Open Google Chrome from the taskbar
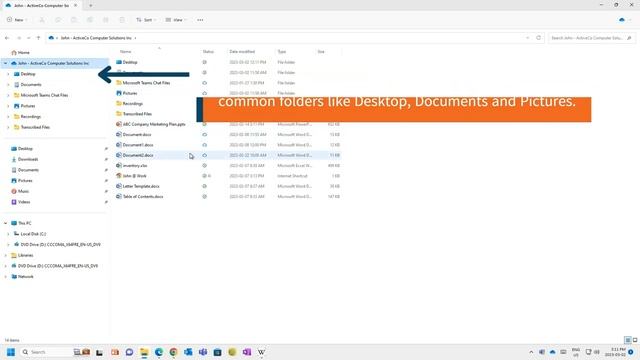Screen dimensions: 640x360 coord(173,352)
